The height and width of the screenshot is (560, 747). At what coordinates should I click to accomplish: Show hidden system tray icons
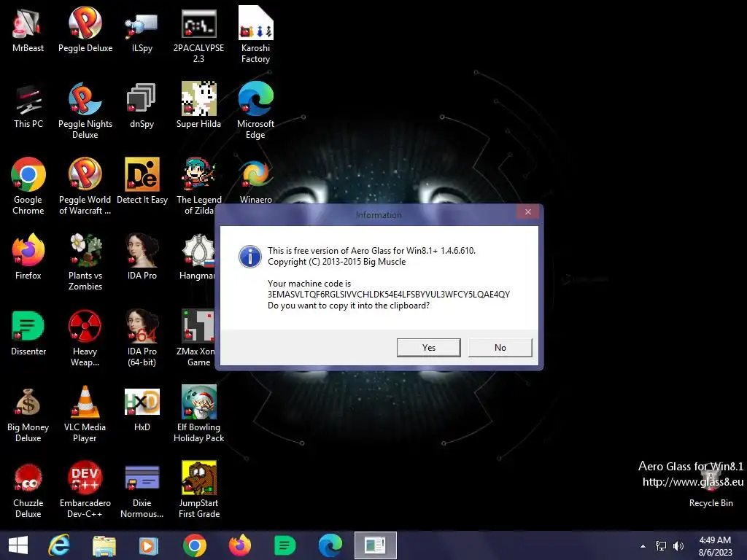[643, 545]
